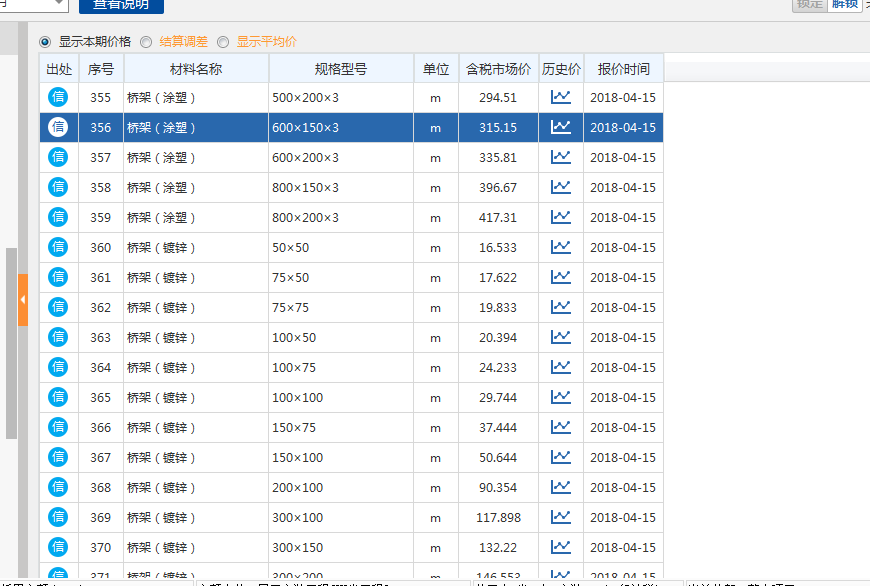Click the 信 source icon in row 369
The height and width of the screenshot is (586, 870).
[x=58, y=517]
